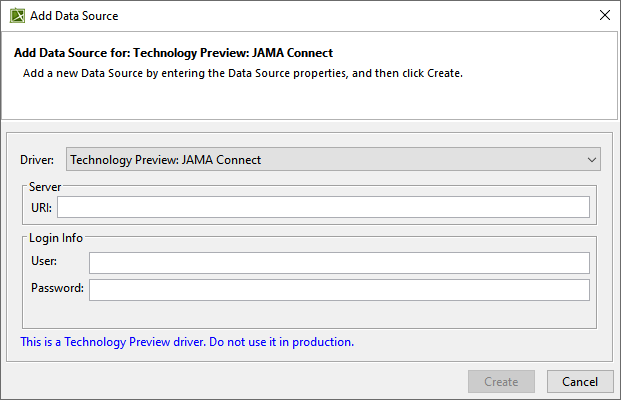Click the instruction text about entering properties
The image size is (621, 400).
pos(242,74)
